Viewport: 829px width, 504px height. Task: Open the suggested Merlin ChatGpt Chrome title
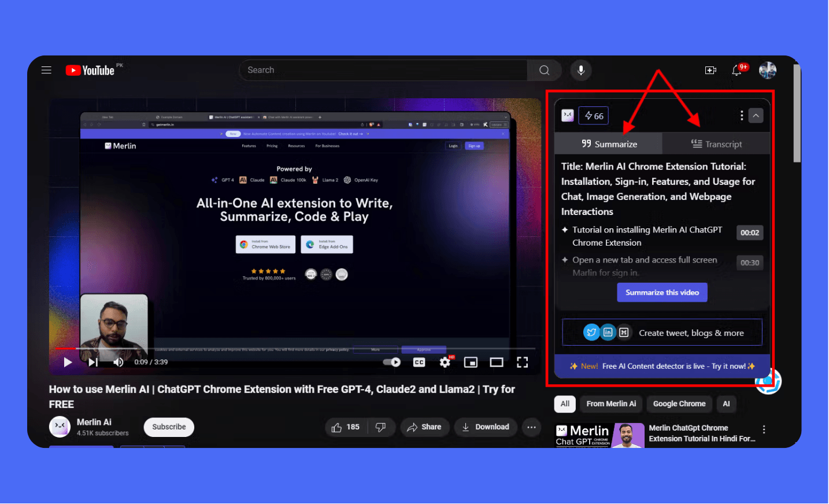tap(702, 433)
